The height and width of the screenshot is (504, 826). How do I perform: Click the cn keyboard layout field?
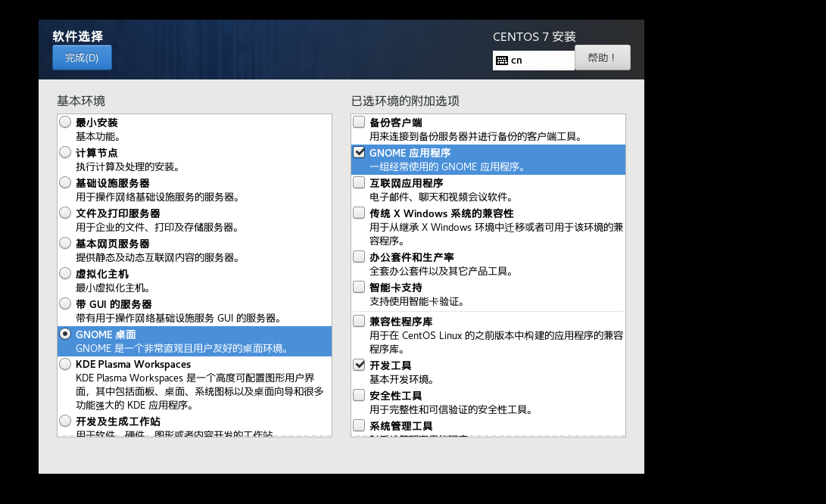[534, 61]
